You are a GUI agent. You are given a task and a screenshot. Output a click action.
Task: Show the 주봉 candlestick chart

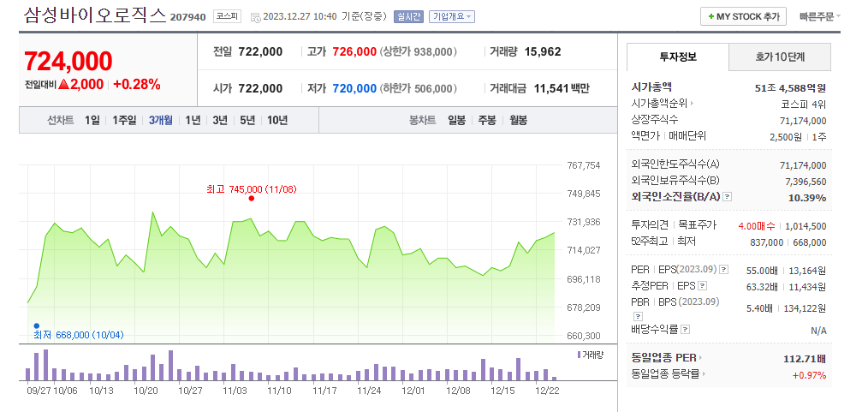(487, 120)
